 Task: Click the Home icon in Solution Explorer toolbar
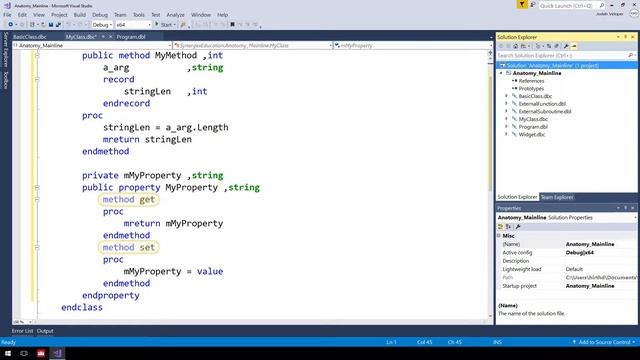pos(516,46)
